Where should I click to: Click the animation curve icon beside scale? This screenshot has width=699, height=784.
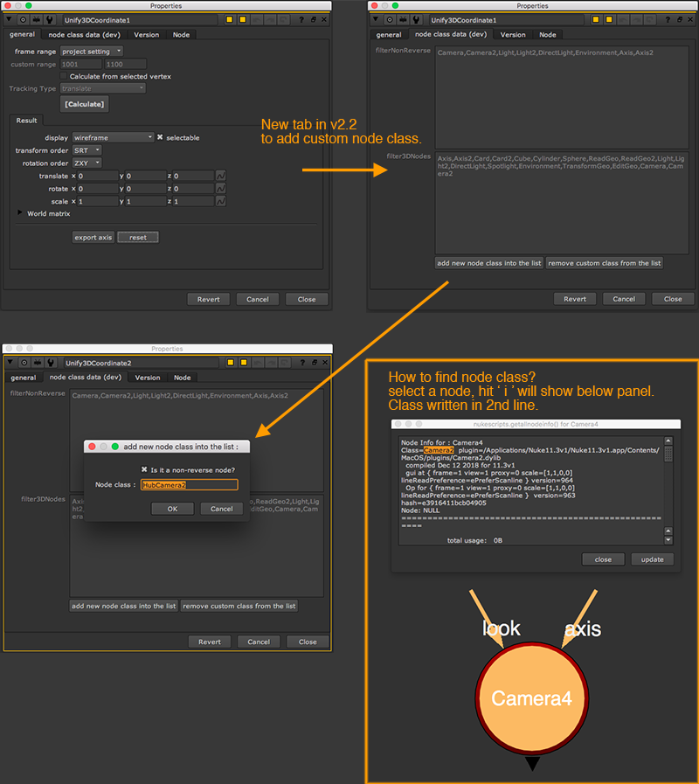pyautogui.click(x=220, y=201)
